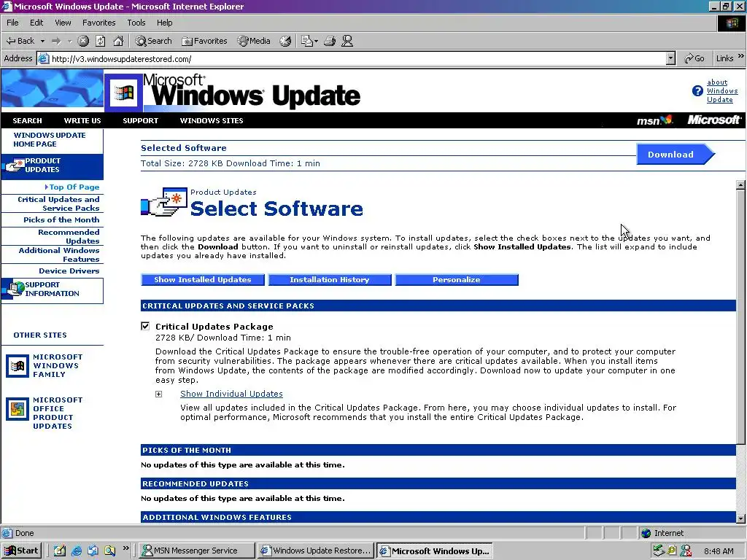Screen dimensions: 747x560
Task: Go to Home page icon
Action: (x=118, y=41)
